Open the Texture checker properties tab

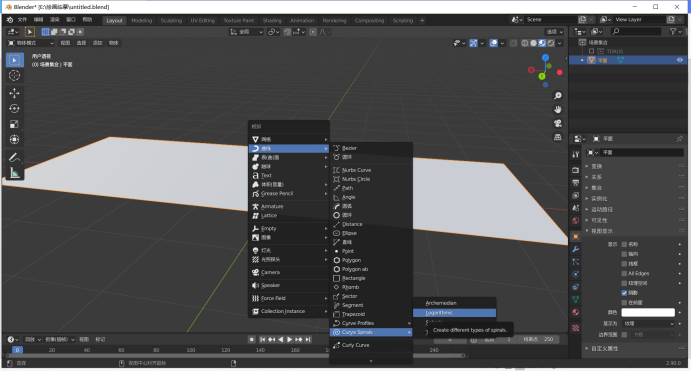pos(575,328)
